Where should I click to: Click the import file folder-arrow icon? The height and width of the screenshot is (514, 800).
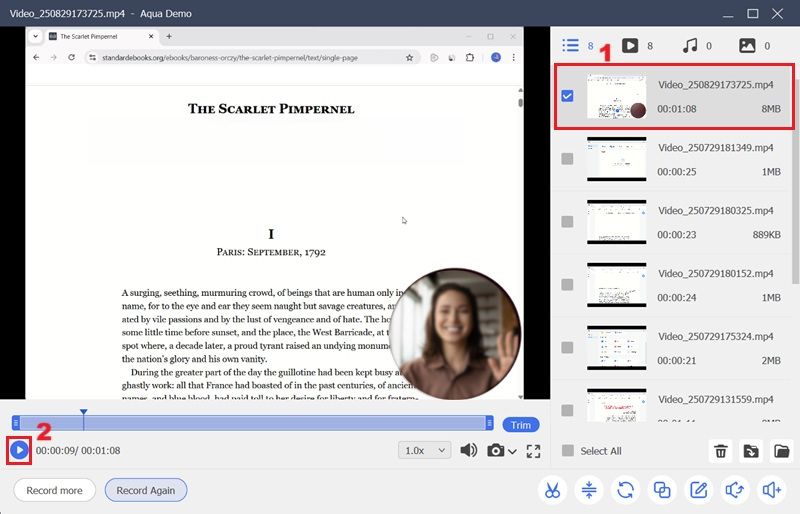751,451
